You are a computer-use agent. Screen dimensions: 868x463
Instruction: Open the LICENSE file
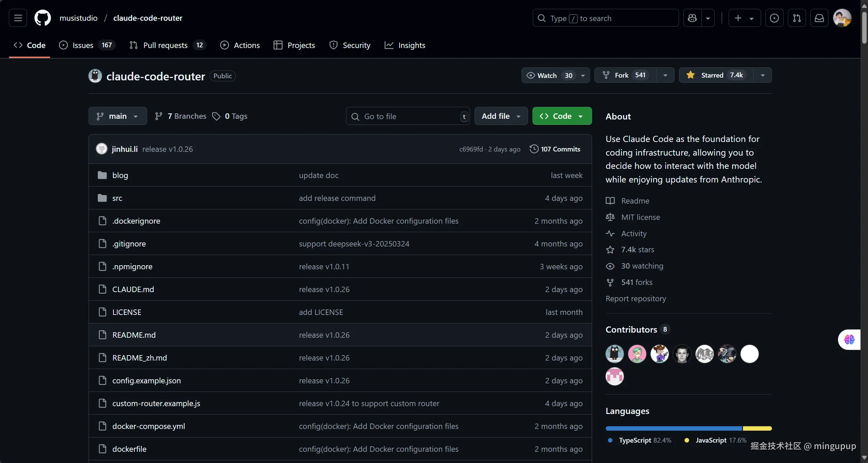click(x=127, y=312)
